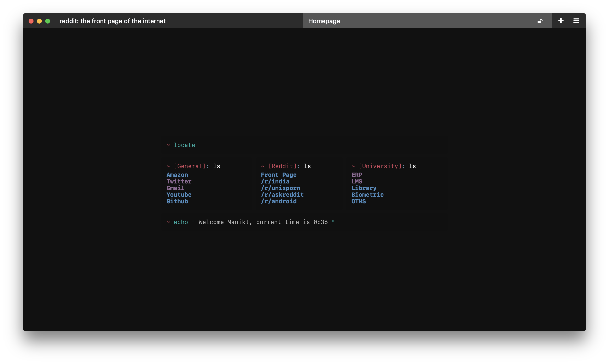Open /r/askreddit from the Reddit list
The image size is (609, 364).
[282, 194]
